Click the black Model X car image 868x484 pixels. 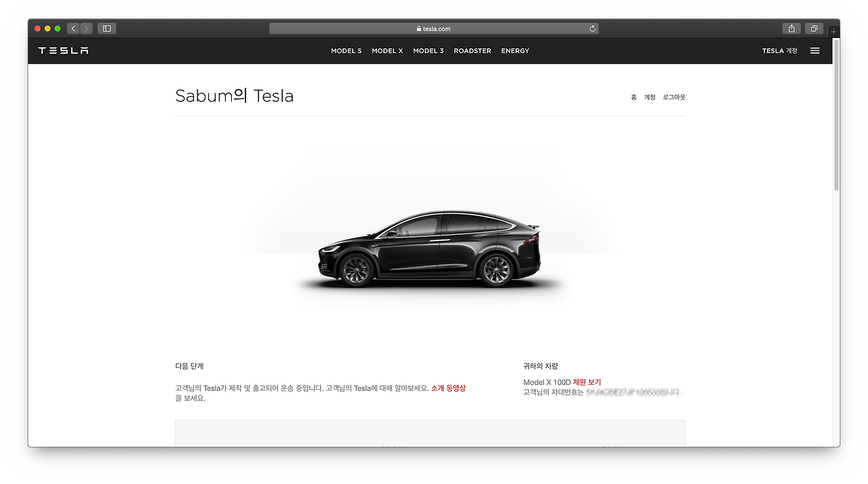click(430, 248)
